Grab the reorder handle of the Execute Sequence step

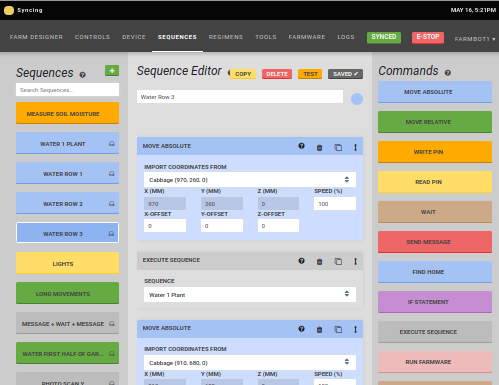click(355, 261)
